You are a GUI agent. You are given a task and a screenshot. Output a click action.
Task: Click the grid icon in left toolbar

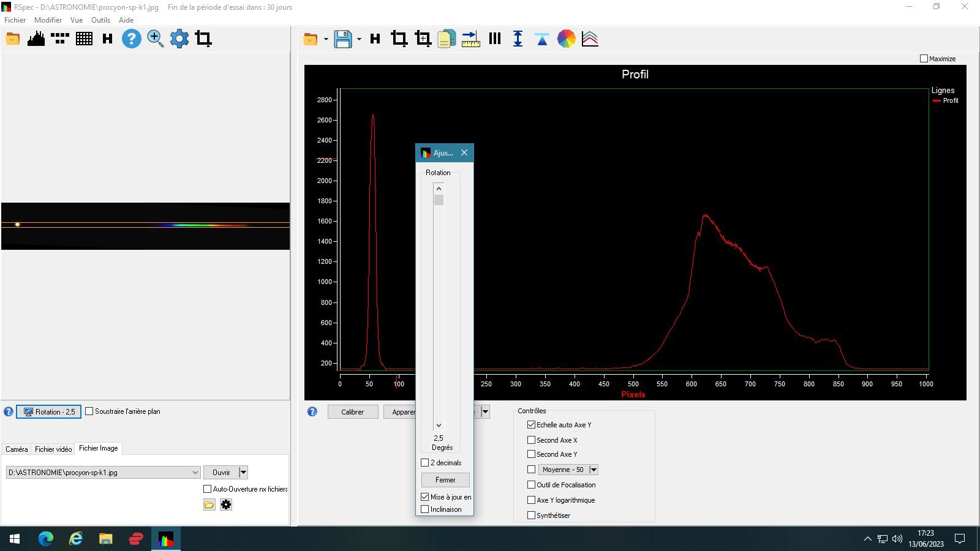click(x=84, y=39)
